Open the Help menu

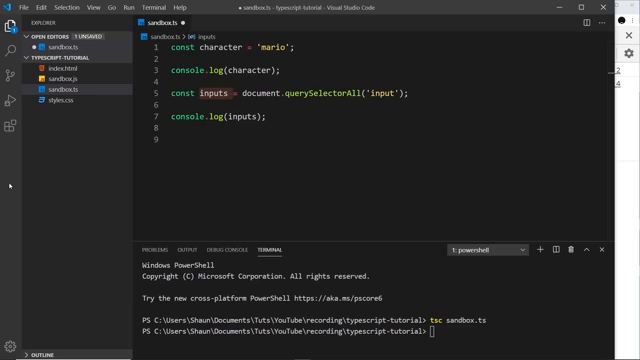click(180, 7)
